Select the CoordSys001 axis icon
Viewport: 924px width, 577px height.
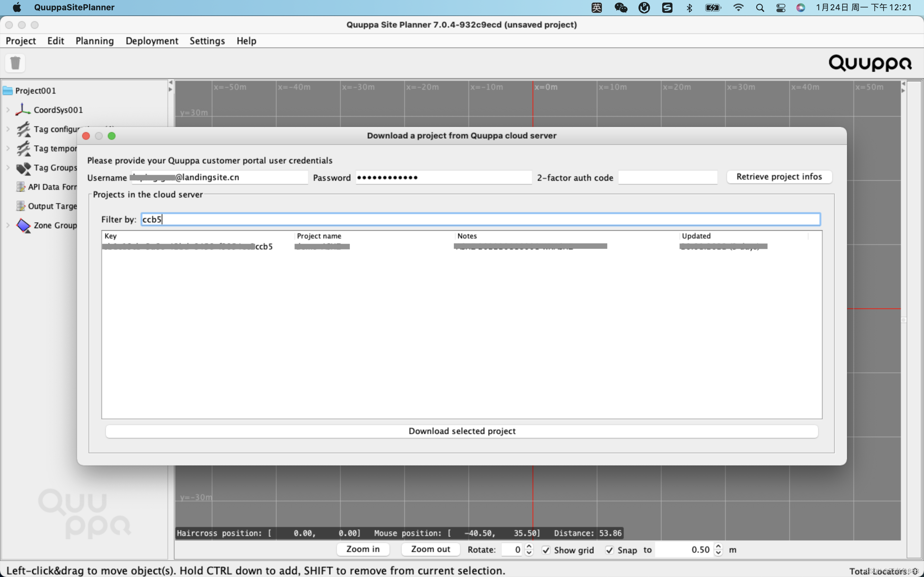coord(23,110)
